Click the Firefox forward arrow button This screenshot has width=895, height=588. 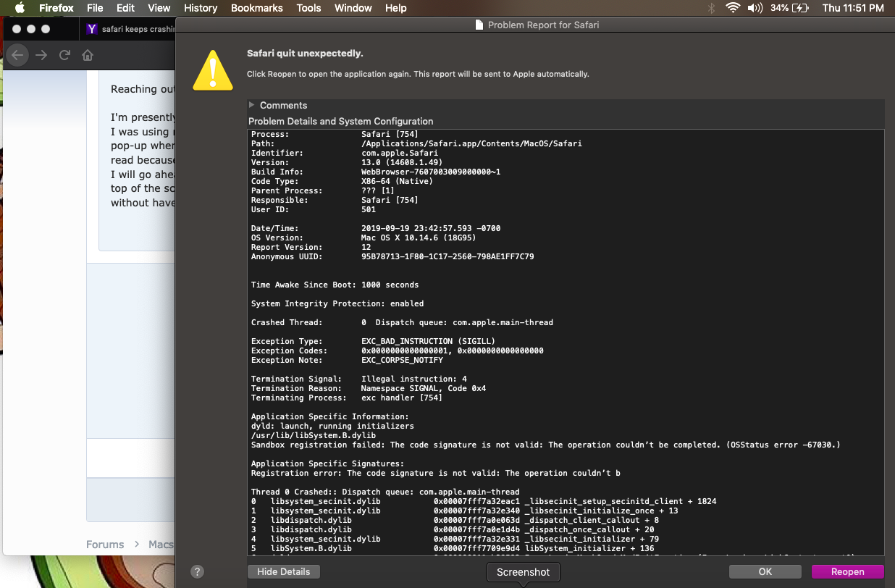click(x=41, y=55)
